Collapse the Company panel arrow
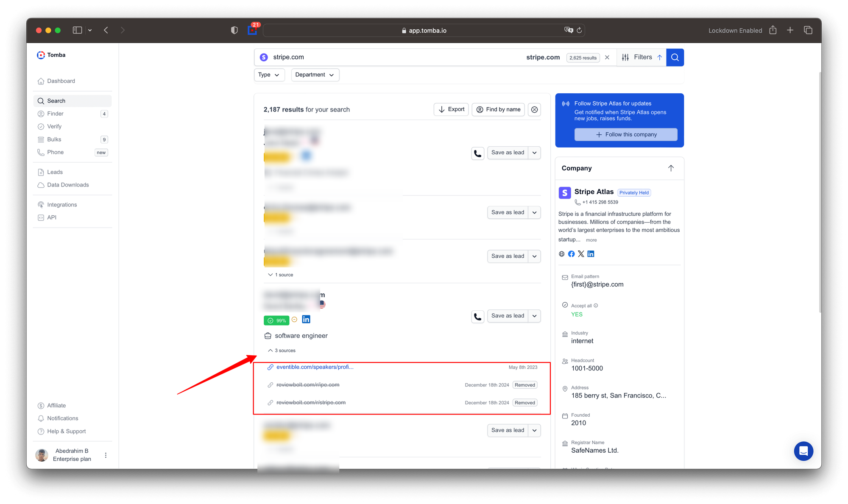This screenshot has height=504, width=848. coord(671,168)
